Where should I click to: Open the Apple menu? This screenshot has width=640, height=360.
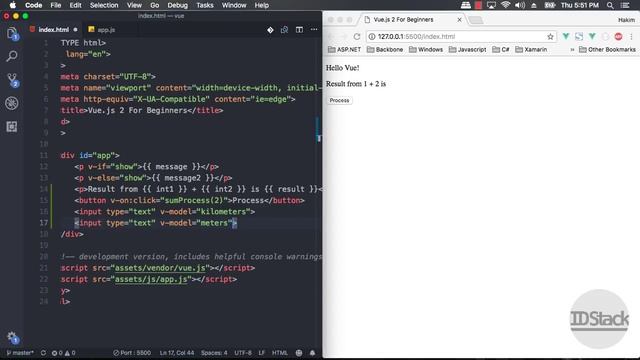(x=13, y=5)
